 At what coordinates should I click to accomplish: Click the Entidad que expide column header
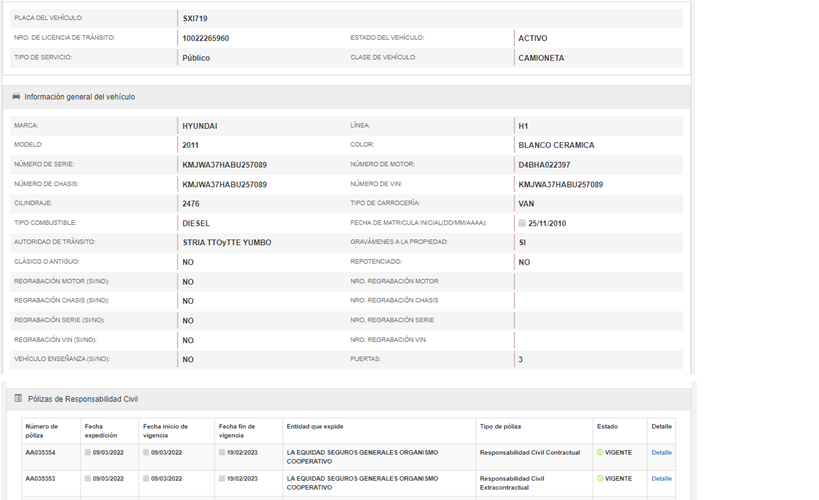(315, 426)
